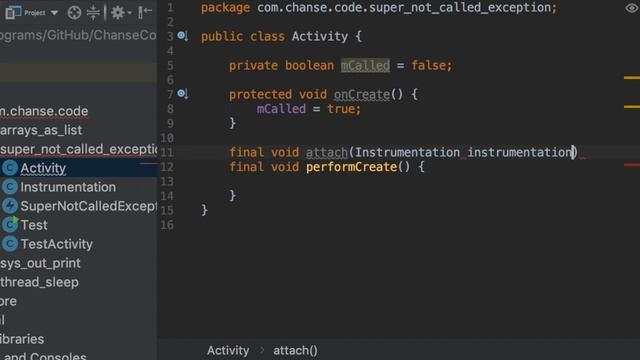Click attach method name on line 11
640x360 pixels.
coord(327,152)
